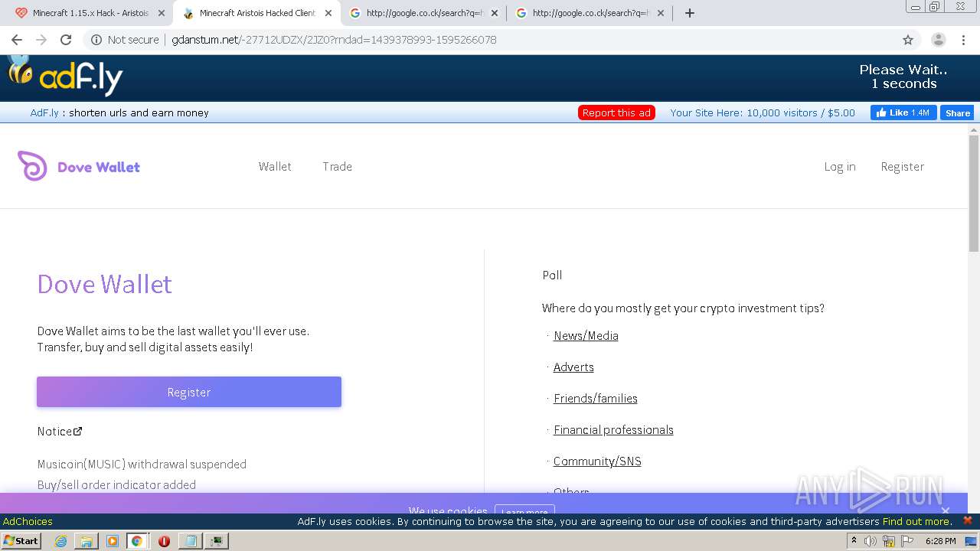This screenshot has width=980, height=551.
Task: Open Log in page
Action: coord(840,166)
